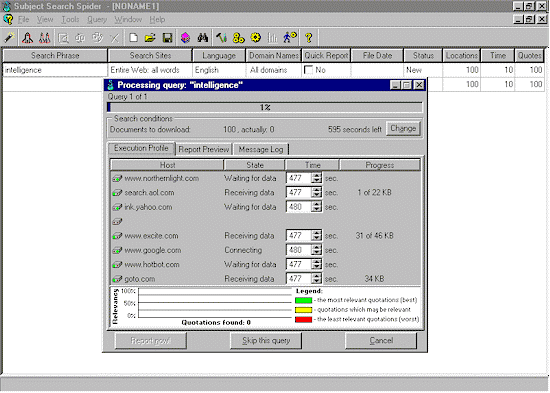Click the 1% query progress bar

point(265,107)
